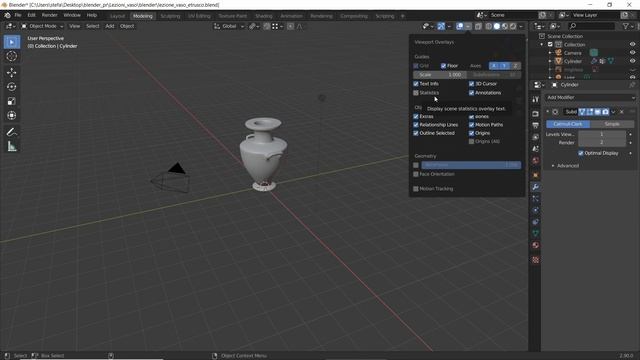640x360 pixels.
Task: Choose the Rotate tool
Action: tap(12, 87)
